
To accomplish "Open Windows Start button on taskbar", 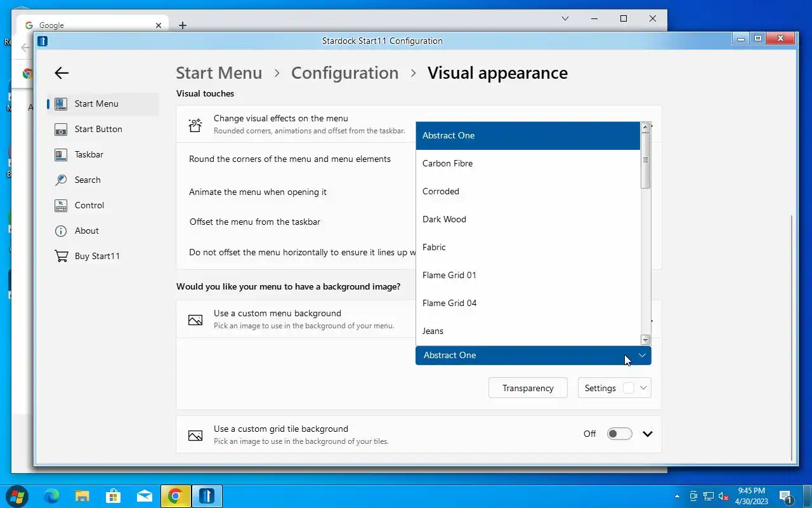I will (x=17, y=496).
